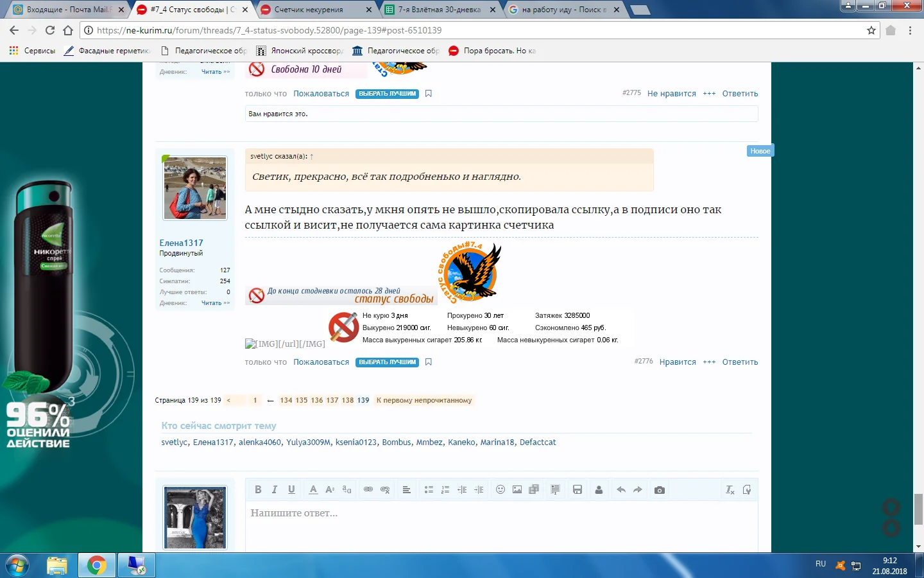Open the Сервисы apps shortcut
This screenshot has width=924, height=578.
[32, 51]
